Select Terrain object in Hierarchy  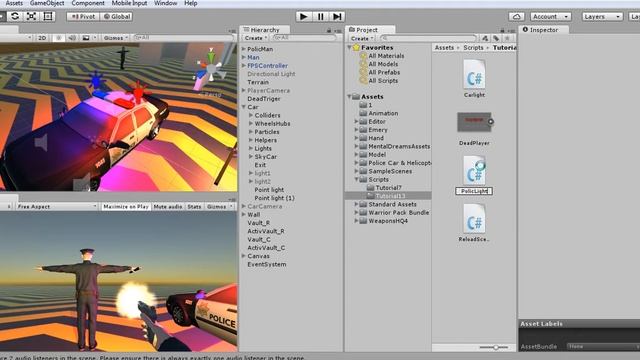point(258,82)
